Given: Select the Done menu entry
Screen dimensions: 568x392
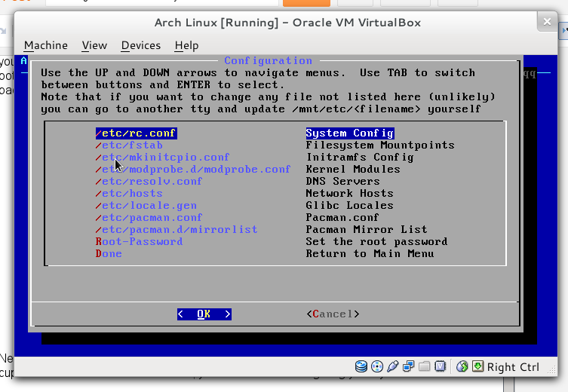Looking at the screenshot, I should (109, 253).
